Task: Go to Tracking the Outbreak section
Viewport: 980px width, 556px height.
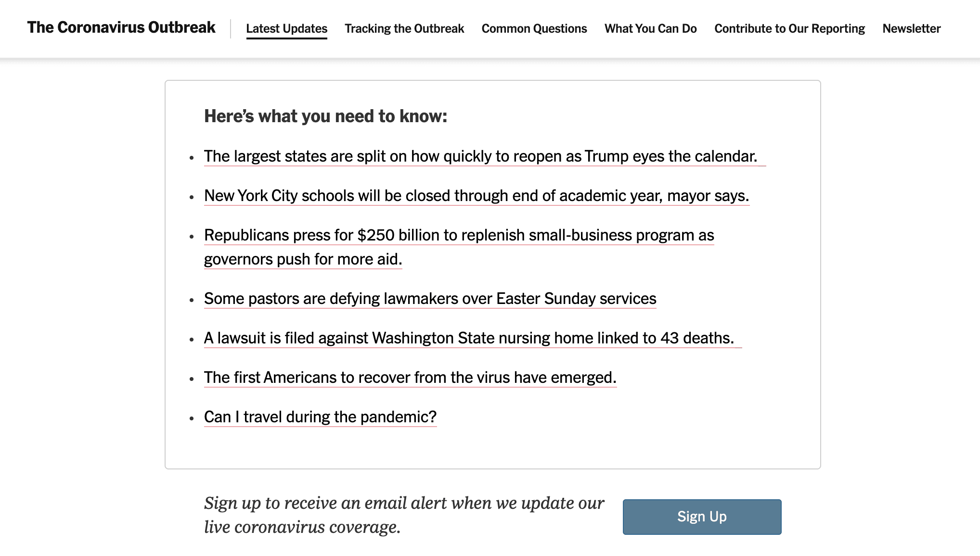Action: point(404,28)
